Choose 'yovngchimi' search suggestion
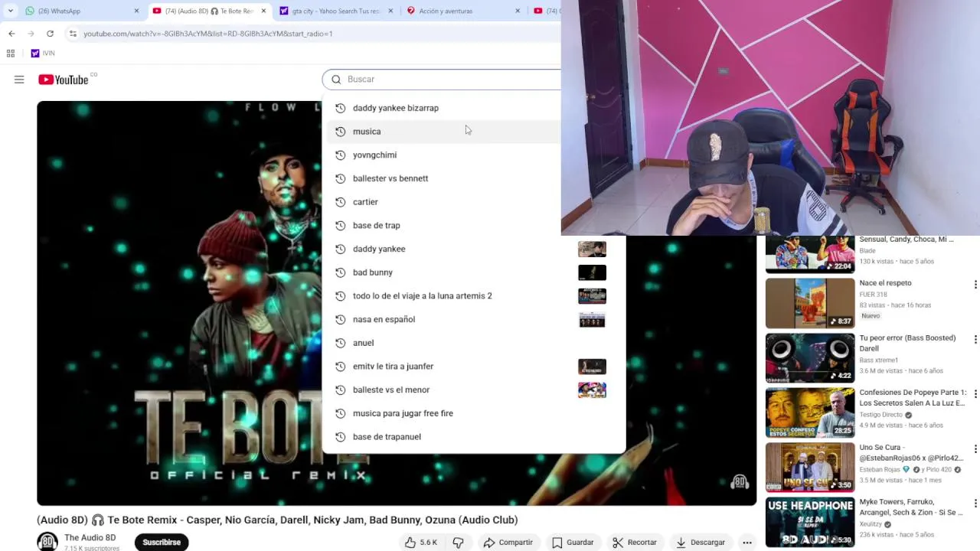Image resolution: width=980 pixels, height=551 pixels. pyautogui.click(x=474, y=155)
